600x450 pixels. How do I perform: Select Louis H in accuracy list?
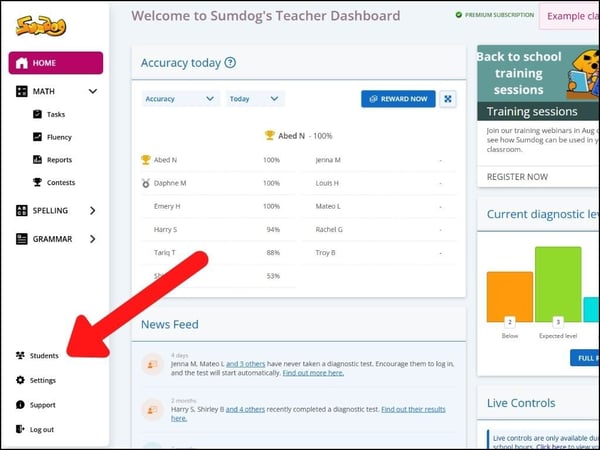[327, 183]
